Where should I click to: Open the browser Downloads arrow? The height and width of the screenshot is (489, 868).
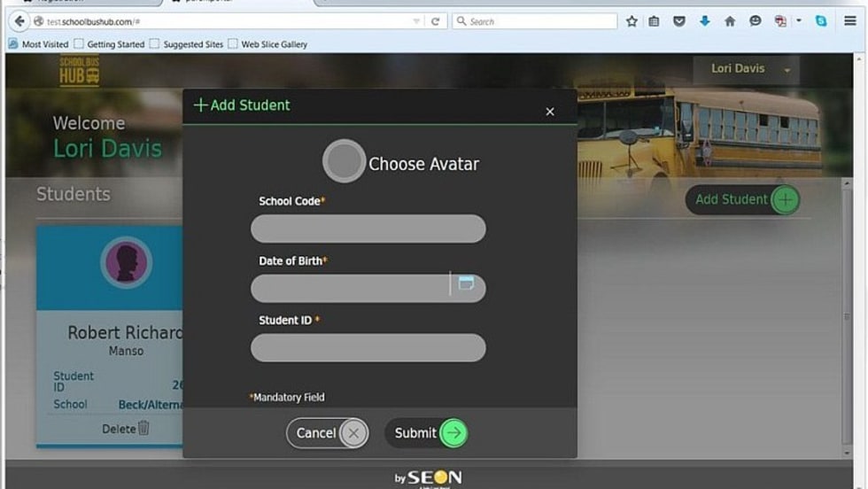tap(704, 21)
